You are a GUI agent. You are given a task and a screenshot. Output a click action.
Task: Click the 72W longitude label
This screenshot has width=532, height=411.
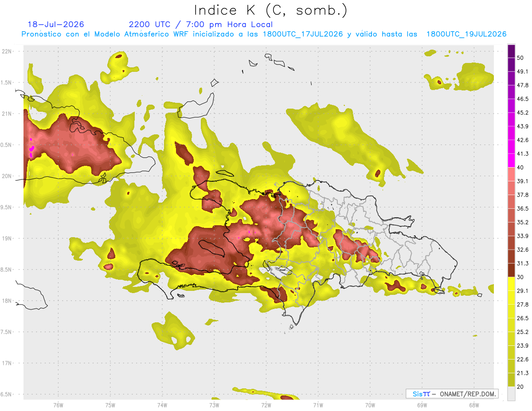[266, 405]
